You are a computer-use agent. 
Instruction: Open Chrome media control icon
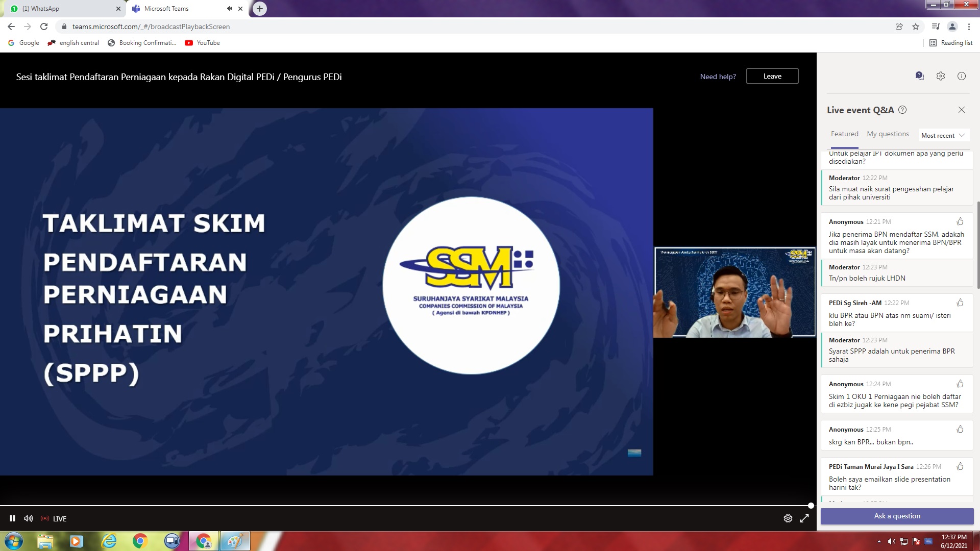point(936,27)
